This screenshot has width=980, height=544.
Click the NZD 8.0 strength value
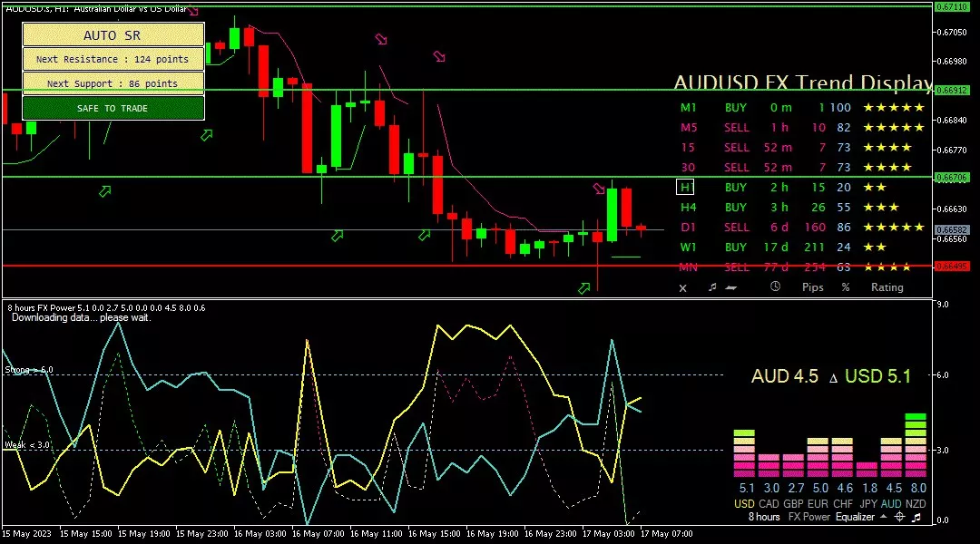pos(918,489)
